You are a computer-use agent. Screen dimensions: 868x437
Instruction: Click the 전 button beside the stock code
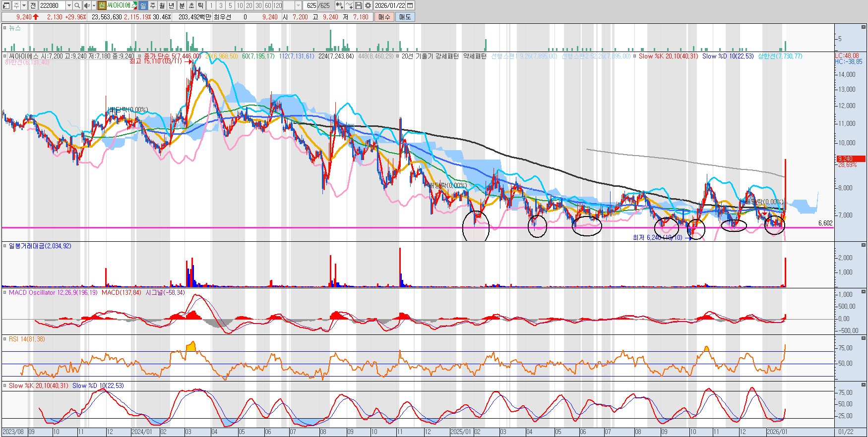[x=33, y=5]
